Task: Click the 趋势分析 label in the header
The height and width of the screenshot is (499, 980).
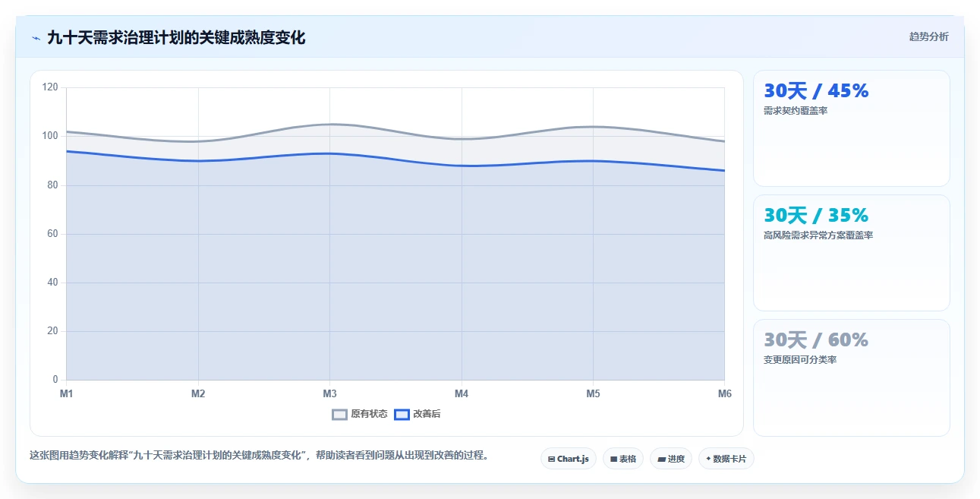Action: (928, 36)
